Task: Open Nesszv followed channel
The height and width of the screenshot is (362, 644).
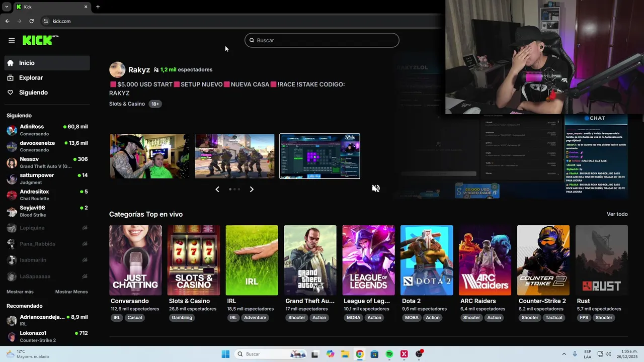Action: click(47, 162)
